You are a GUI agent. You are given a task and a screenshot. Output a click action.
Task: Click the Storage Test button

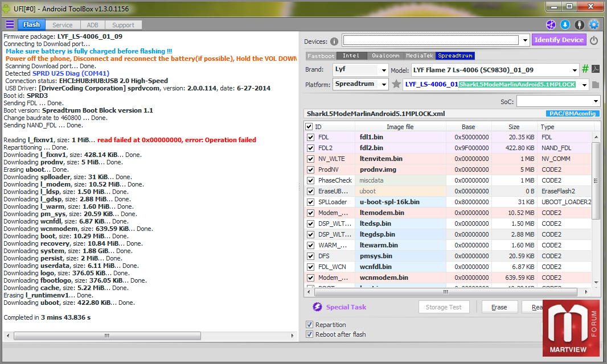[x=444, y=307]
